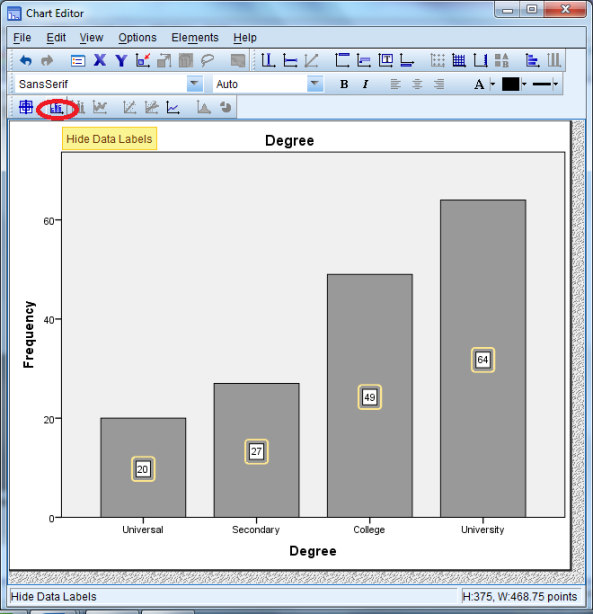Open the Properties window icon
593x614 pixels.
[78, 61]
